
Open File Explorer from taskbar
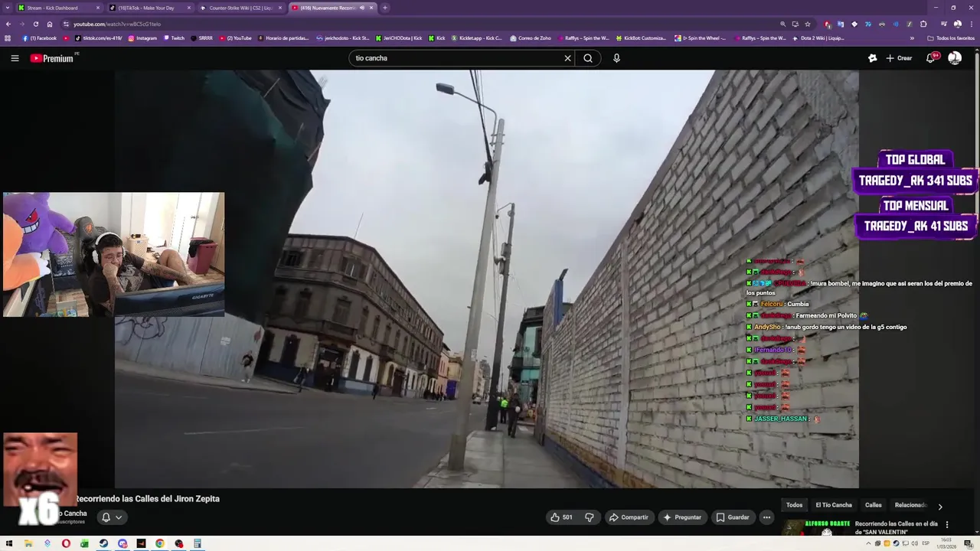click(28, 544)
